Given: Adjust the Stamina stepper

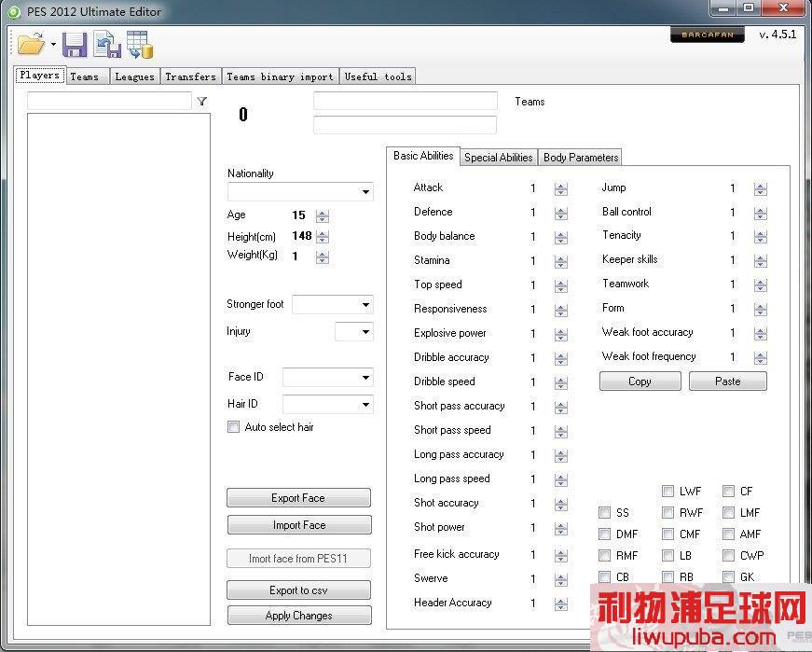Looking at the screenshot, I should pos(561,262).
